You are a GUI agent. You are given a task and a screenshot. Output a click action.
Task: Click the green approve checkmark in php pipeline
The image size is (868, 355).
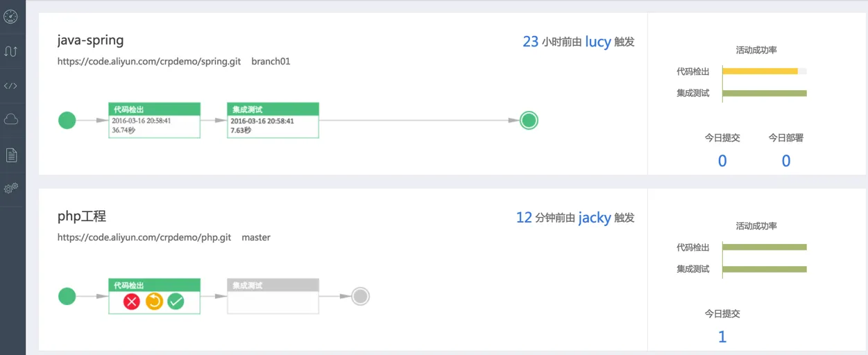(176, 301)
